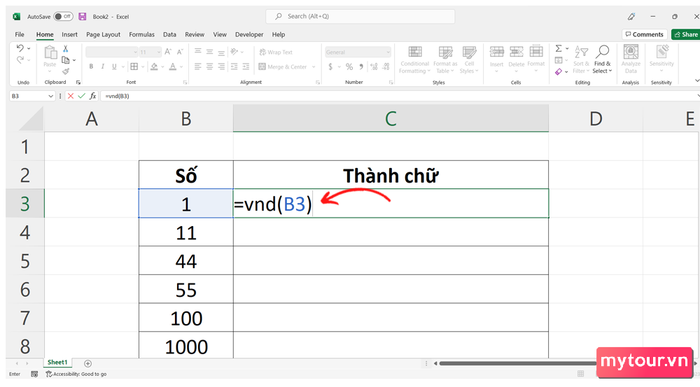Image resolution: width=700 pixels, height=387 pixels.
Task: Click the Analyze Data button
Action: (x=631, y=59)
